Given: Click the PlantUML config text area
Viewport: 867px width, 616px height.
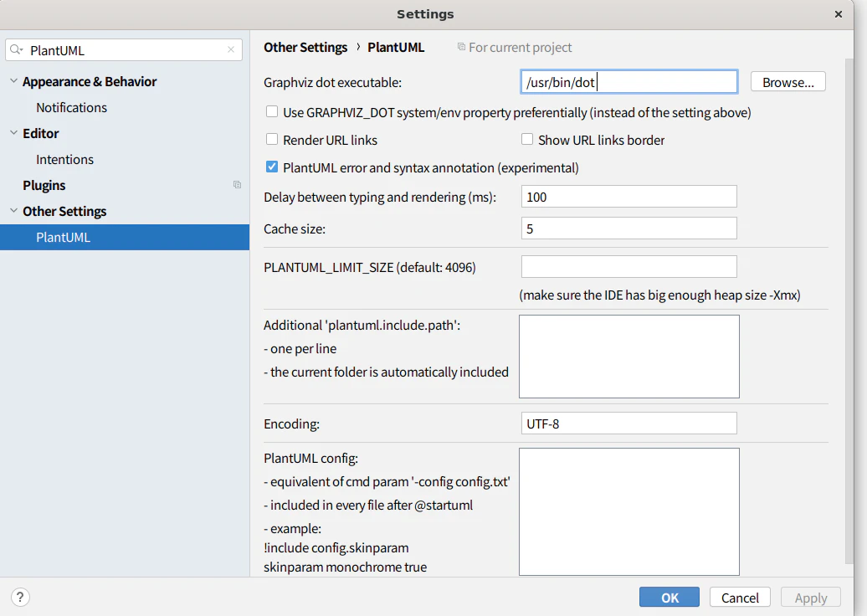Looking at the screenshot, I should [629, 511].
